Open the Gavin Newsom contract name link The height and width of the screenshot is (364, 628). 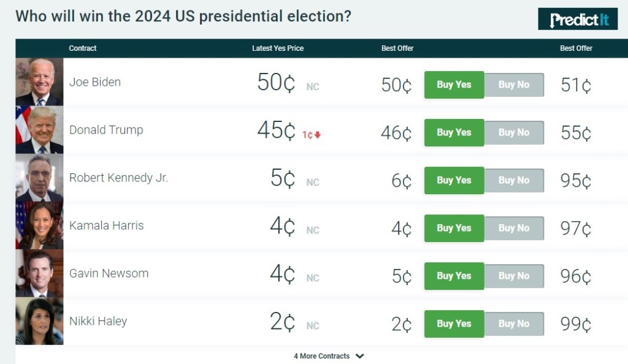coord(109,273)
